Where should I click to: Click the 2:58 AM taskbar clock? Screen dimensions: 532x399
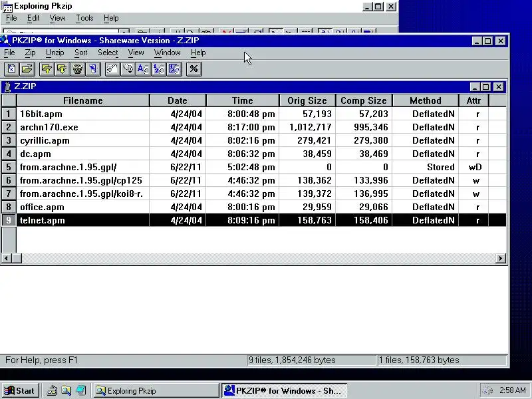click(512, 390)
